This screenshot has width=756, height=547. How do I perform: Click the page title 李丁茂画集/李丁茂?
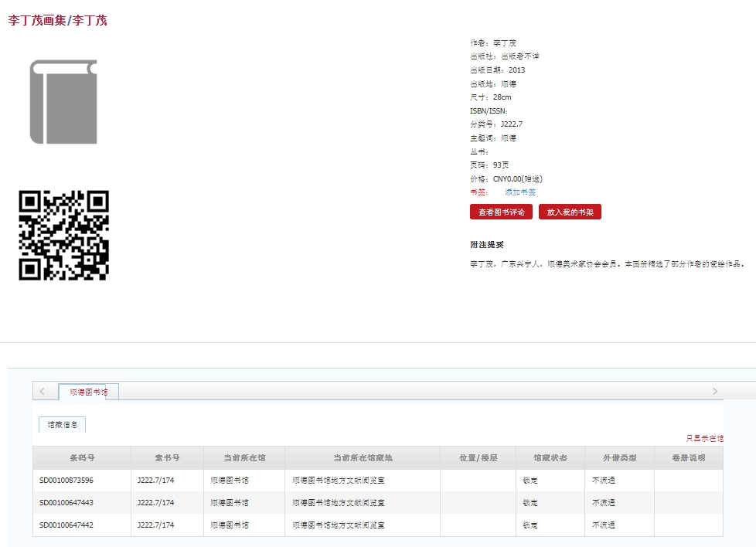click(57, 20)
